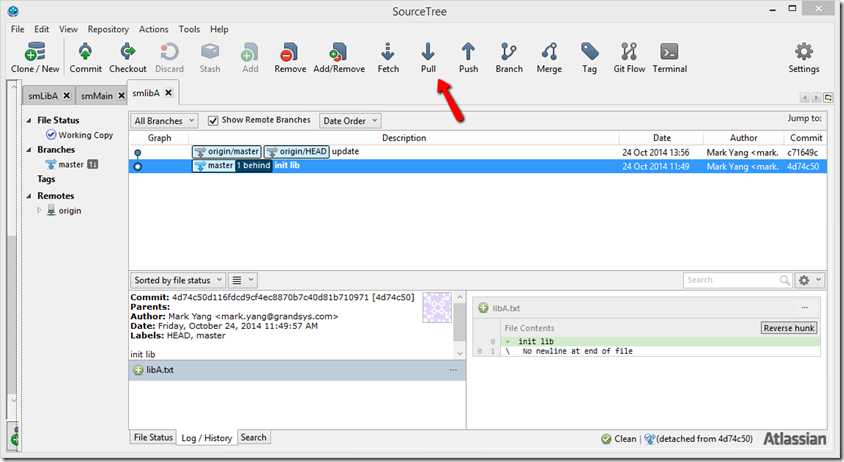The width and height of the screenshot is (844, 462).
Task: Switch to Log / History tab
Action: coord(207,438)
